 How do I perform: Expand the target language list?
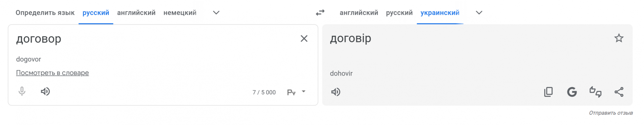click(x=479, y=13)
